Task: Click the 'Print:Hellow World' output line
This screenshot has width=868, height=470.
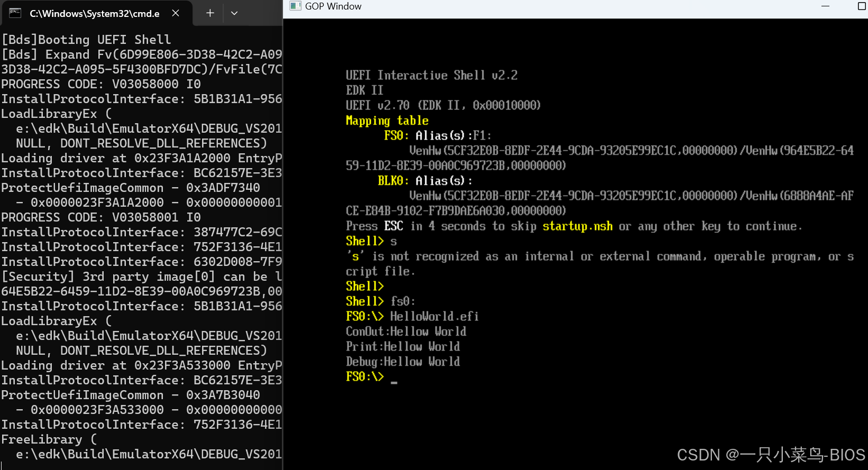Action: tap(403, 346)
